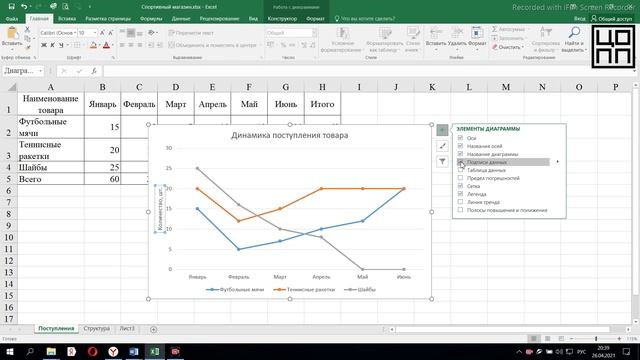The width and height of the screenshot is (640, 360).
Task: Uncheck the Оси checkbox
Action: pos(460,138)
